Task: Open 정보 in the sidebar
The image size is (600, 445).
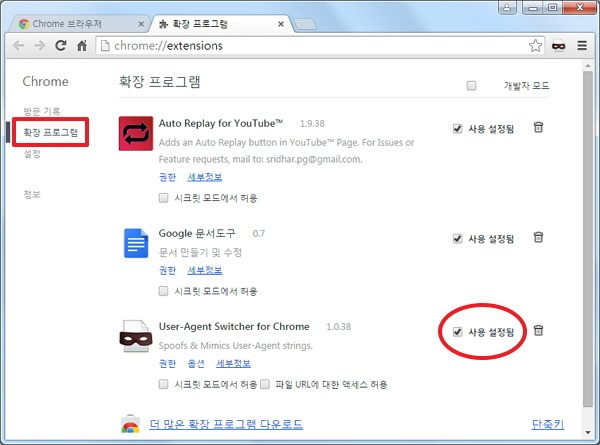Action: [32, 194]
